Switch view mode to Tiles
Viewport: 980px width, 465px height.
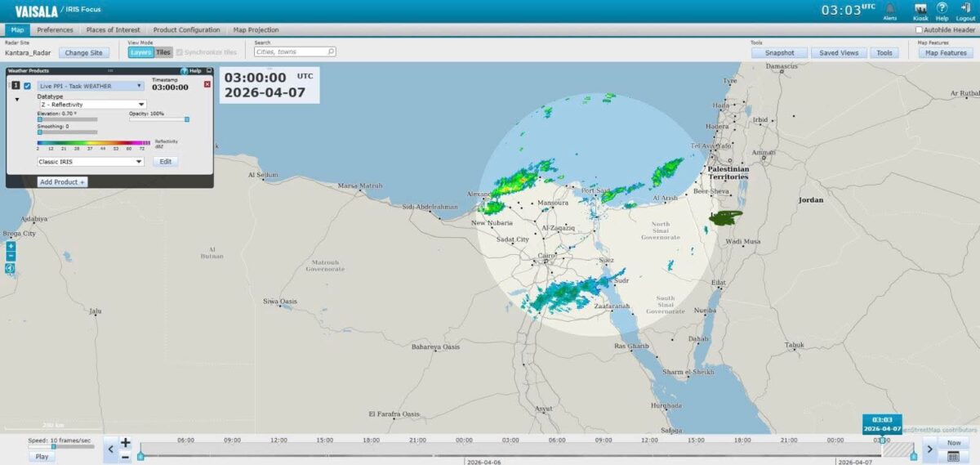(x=163, y=52)
